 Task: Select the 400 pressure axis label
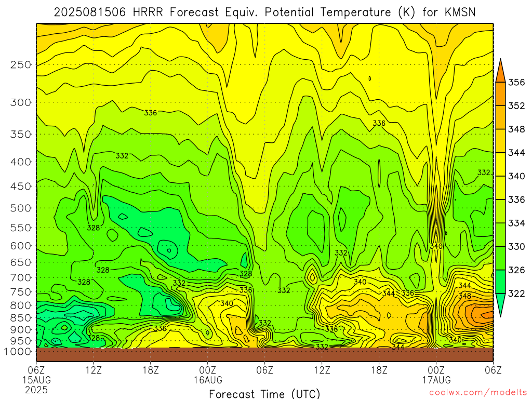[x=21, y=162]
